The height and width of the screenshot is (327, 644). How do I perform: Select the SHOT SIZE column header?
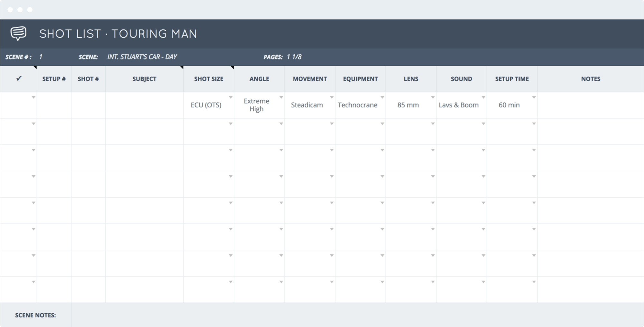tap(209, 79)
